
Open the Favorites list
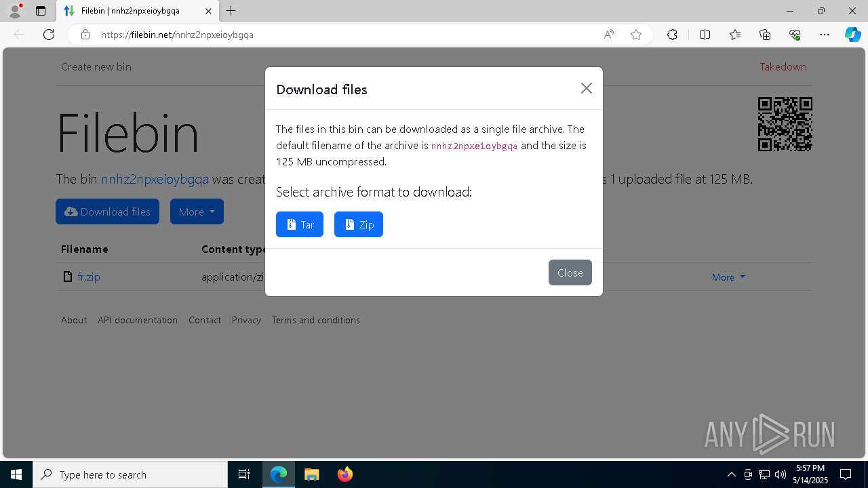(x=735, y=35)
